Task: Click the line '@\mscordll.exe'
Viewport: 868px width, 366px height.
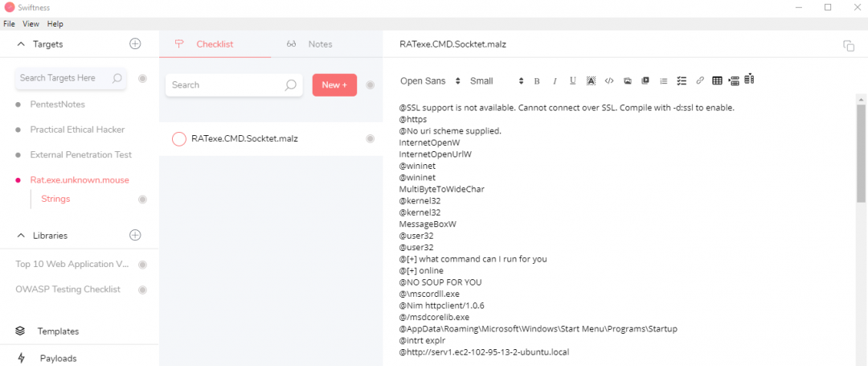Action: pos(429,294)
